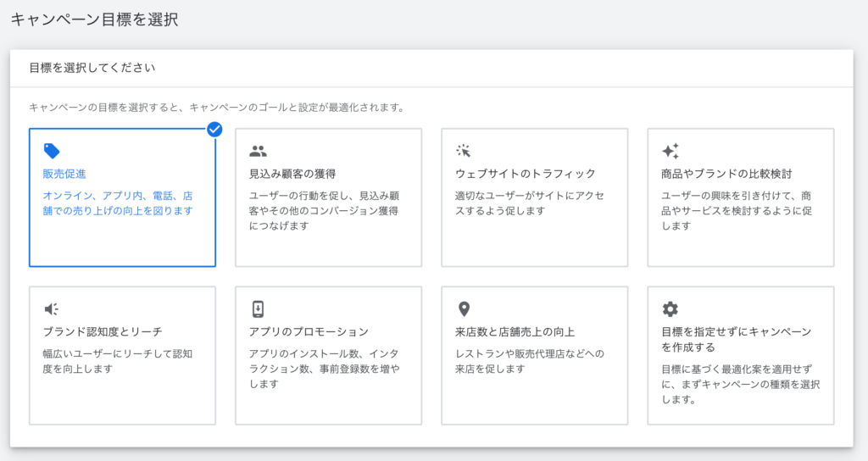This screenshot has height=461, width=868.
Task: Choose the ブランド認知度とリーチ goal title
Action: pyautogui.click(x=103, y=331)
